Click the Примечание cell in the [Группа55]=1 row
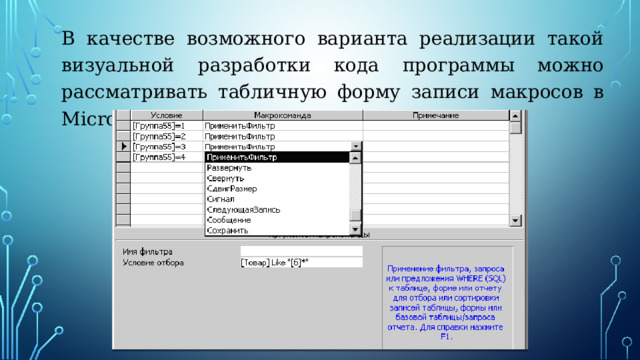Viewport: 640px width, 360px height. coord(436,126)
